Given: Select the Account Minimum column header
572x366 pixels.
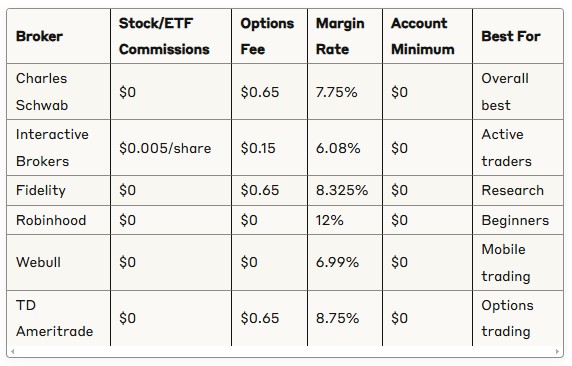Looking at the screenshot, I should click(428, 36).
